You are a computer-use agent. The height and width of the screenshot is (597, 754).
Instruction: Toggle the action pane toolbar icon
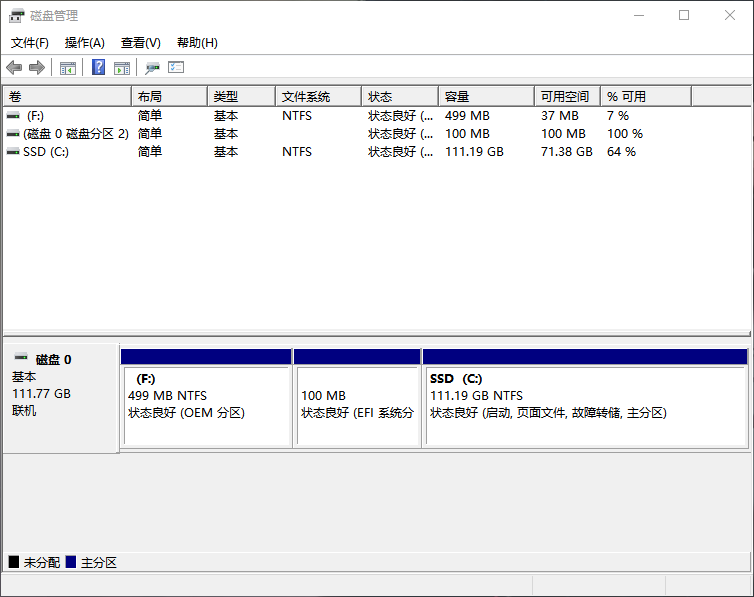pyautogui.click(x=122, y=68)
